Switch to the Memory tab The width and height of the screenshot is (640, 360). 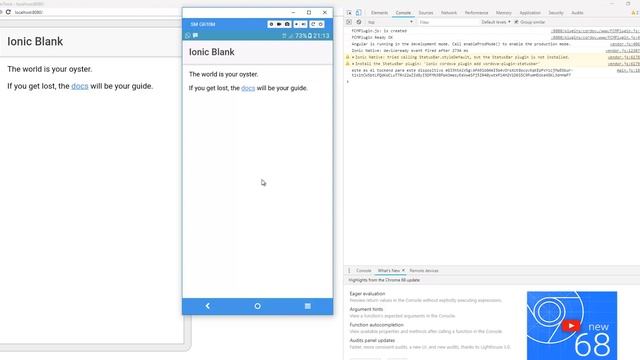pyautogui.click(x=503, y=13)
